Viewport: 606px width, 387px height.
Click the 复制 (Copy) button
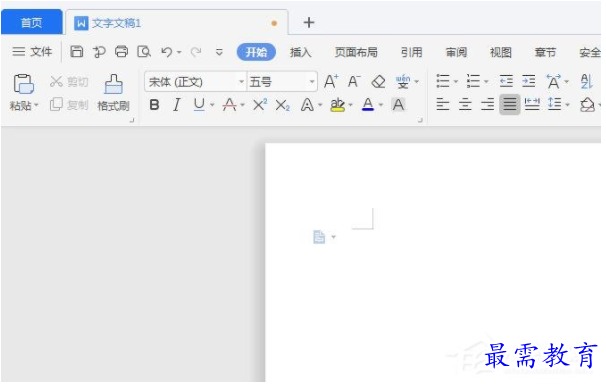pyautogui.click(x=70, y=104)
